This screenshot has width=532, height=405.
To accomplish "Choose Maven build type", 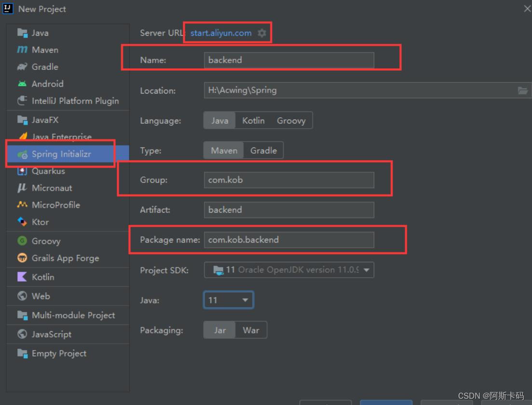I will point(224,150).
